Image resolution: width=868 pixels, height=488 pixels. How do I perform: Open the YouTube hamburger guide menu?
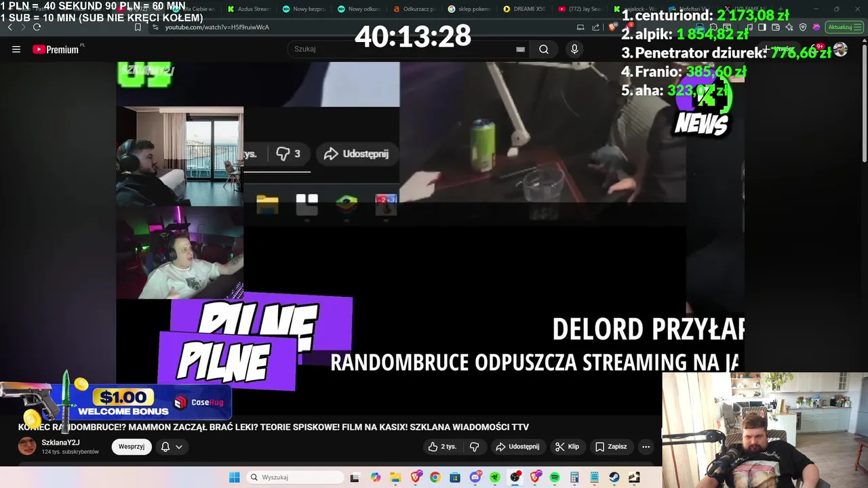click(x=16, y=49)
